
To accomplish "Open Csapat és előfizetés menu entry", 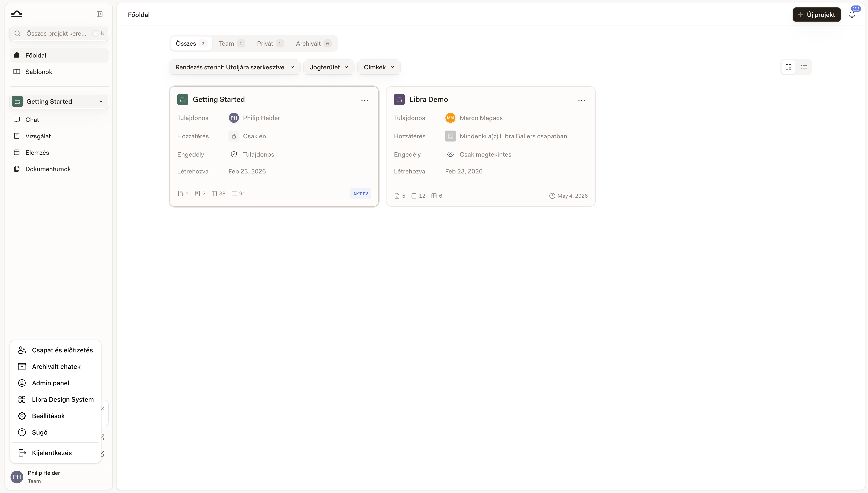I will (56, 350).
